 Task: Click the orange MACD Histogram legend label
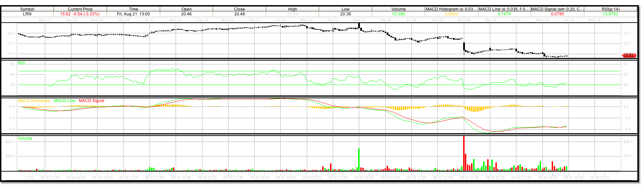point(34,101)
